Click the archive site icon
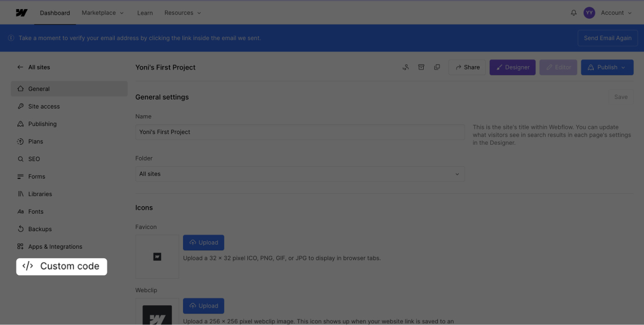Image resolution: width=644 pixels, height=325 pixels. [x=421, y=67]
